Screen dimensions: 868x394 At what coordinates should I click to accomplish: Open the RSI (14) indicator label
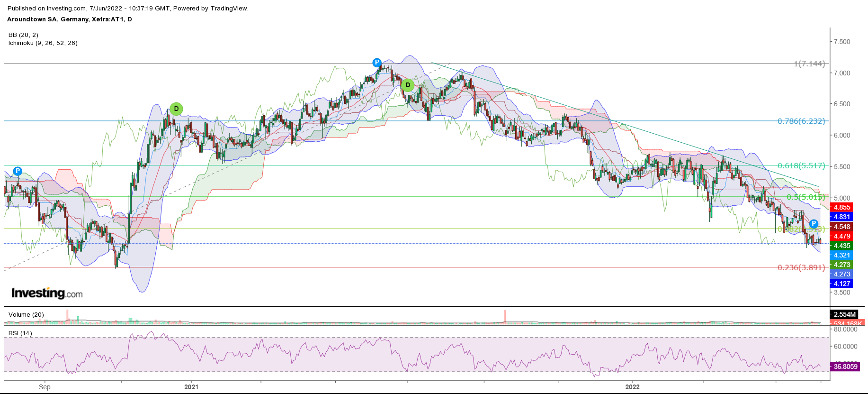point(20,333)
